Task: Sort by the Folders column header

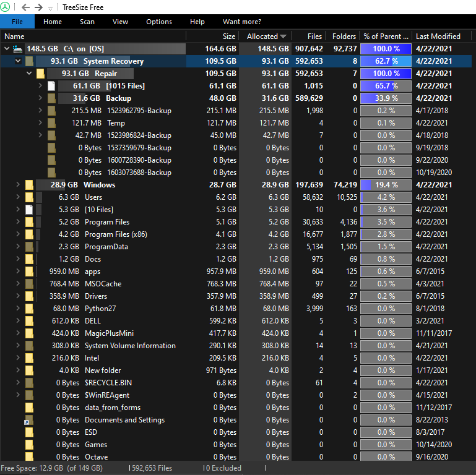Action: click(342, 36)
